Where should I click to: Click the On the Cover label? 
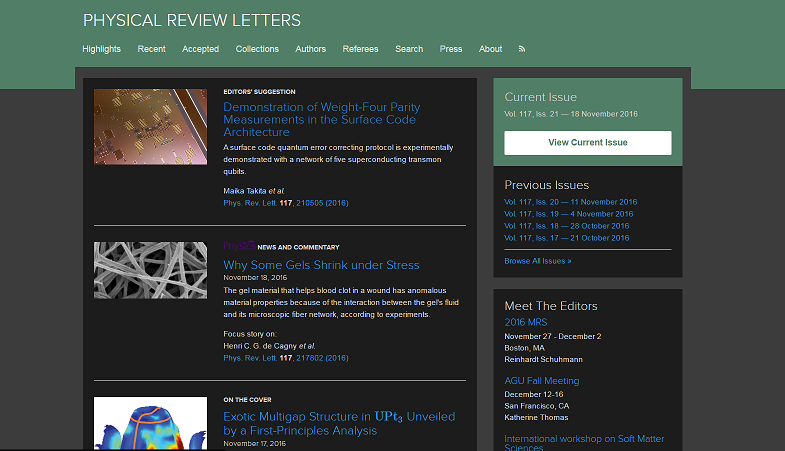(247, 400)
